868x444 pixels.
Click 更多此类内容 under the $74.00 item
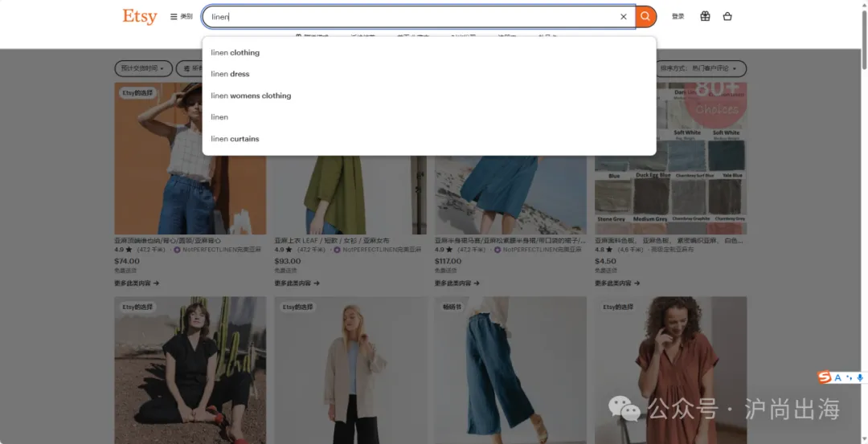(137, 283)
